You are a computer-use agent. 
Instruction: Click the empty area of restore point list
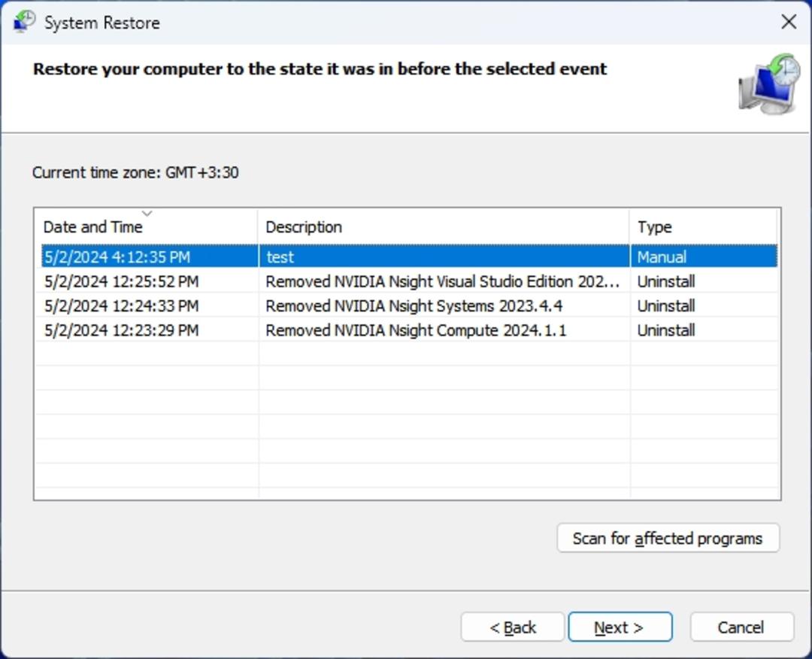[407, 420]
